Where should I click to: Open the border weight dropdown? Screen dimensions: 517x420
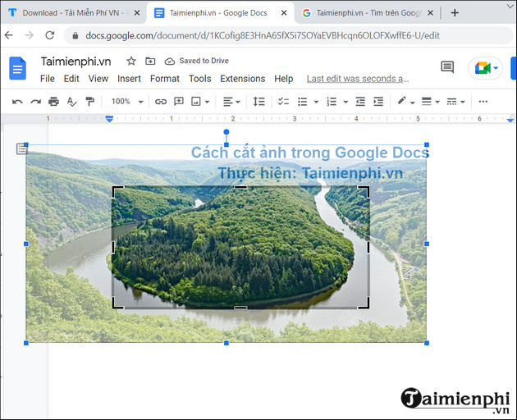point(430,102)
